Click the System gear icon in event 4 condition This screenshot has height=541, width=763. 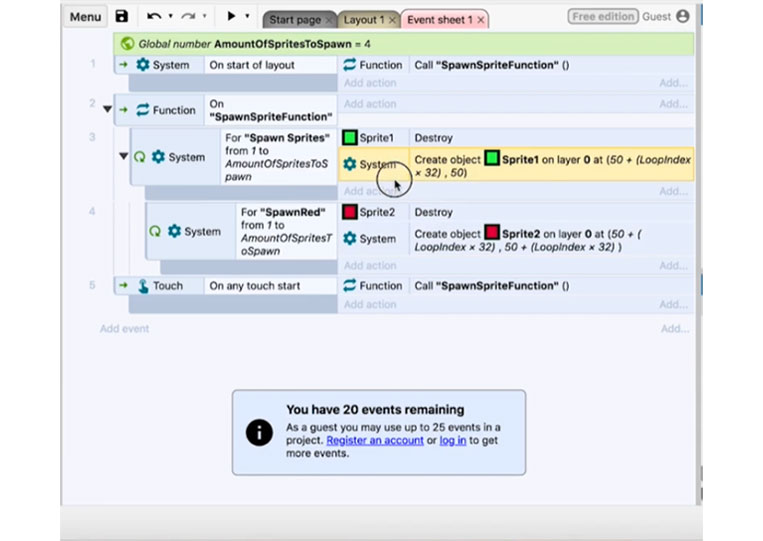174,231
